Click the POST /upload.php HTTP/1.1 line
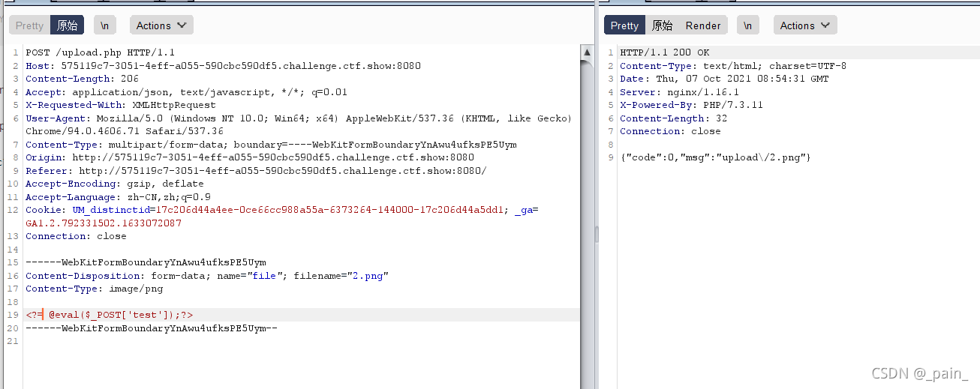This screenshot has width=980, height=389. tap(100, 52)
